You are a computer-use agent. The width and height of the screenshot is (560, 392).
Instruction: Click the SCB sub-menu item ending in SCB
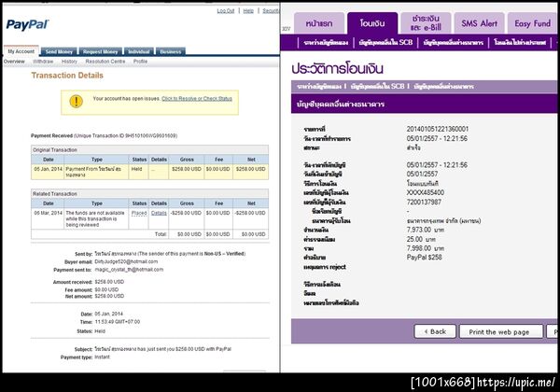click(x=385, y=43)
